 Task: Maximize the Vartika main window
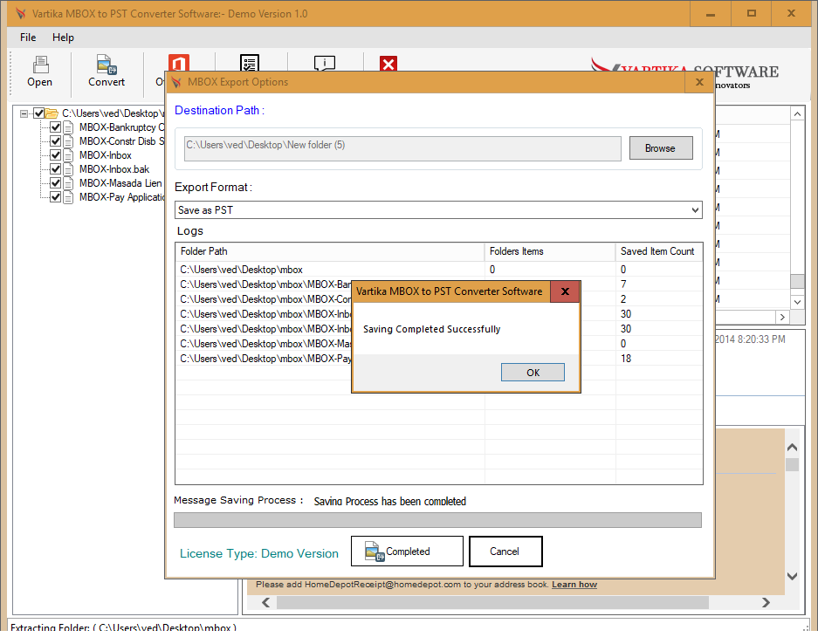[x=752, y=14]
